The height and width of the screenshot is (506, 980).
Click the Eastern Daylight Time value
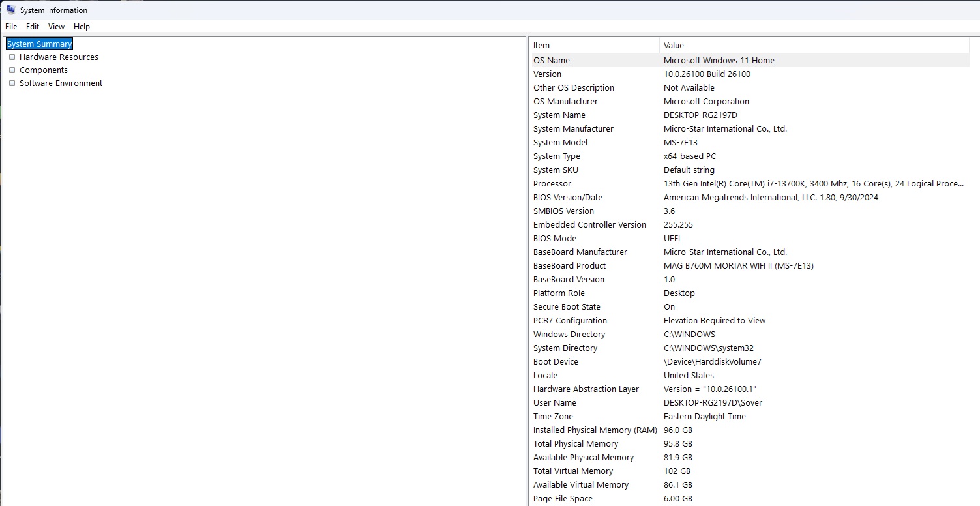tap(705, 416)
